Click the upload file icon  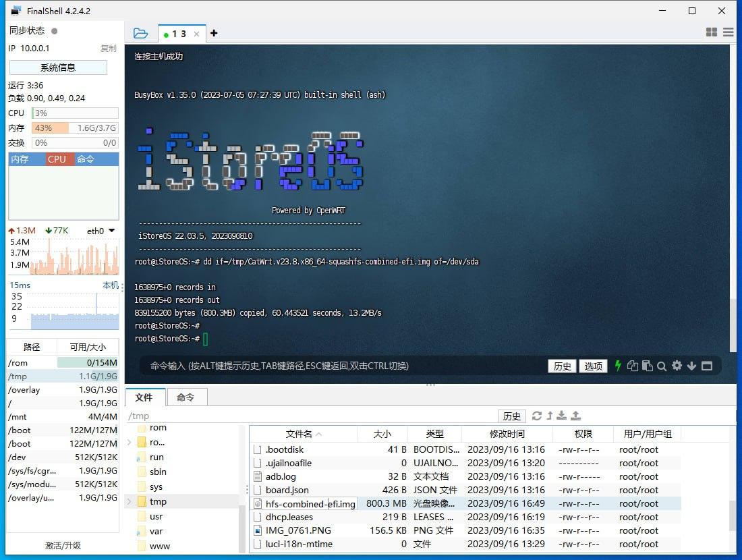[x=575, y=416]
